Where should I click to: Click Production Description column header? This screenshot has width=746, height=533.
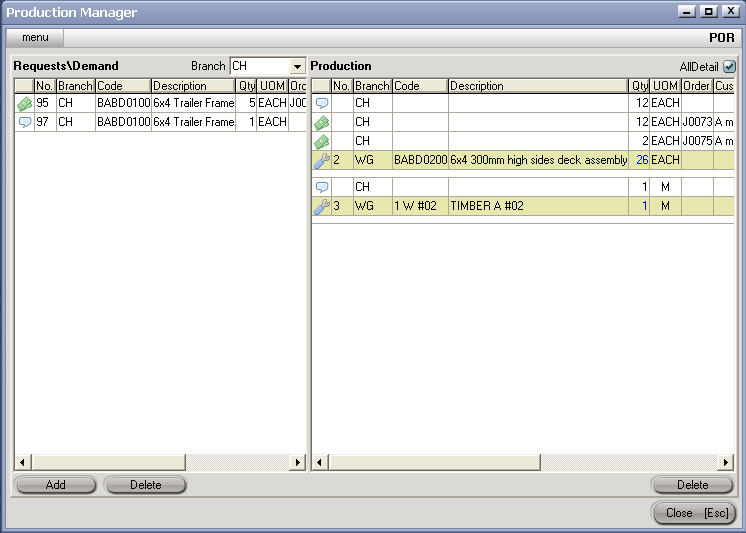pos(538,86)
